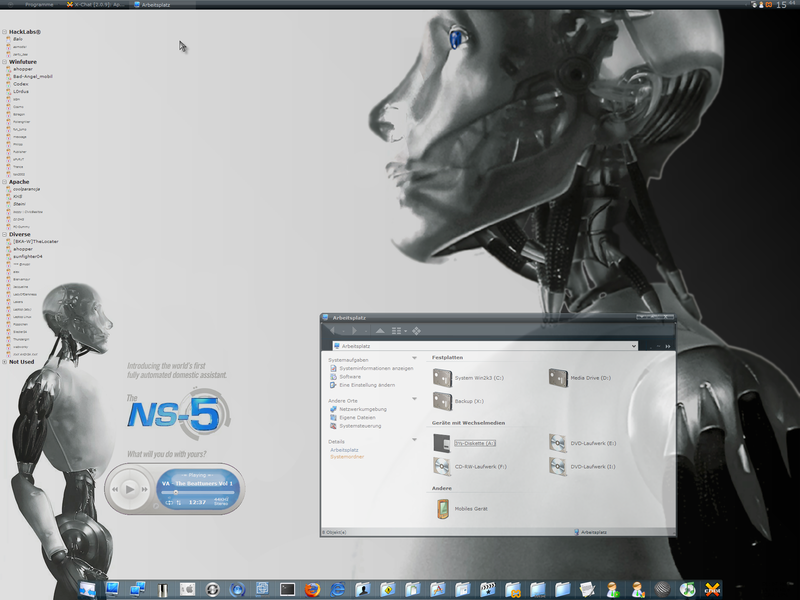
Task: Collapse the HackLabs contact group
Action: (x=4, y=31)
